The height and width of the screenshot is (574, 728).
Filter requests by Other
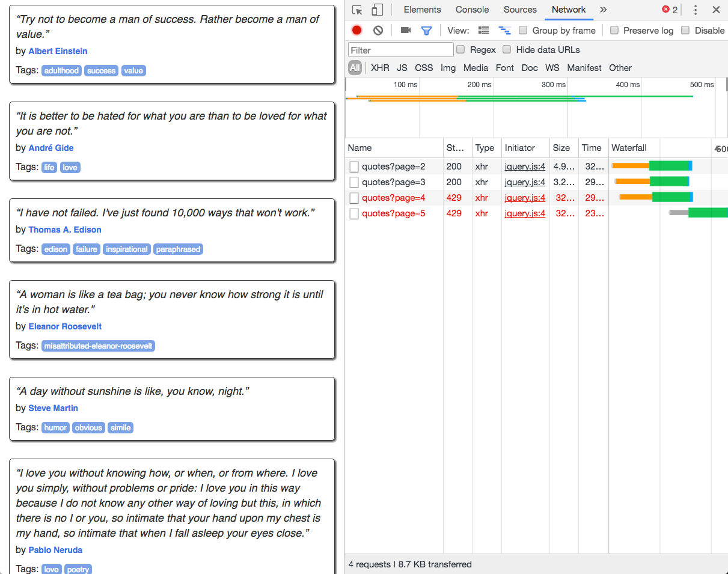click(620, 68)
